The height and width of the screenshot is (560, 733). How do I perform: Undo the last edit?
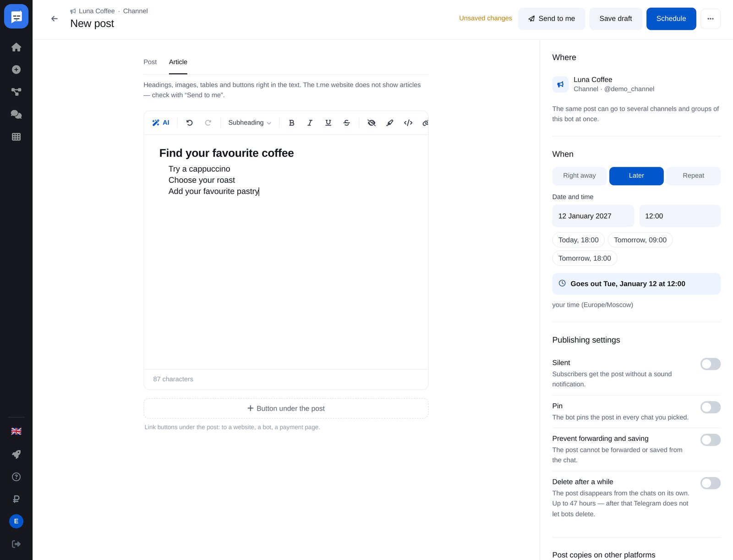tap(190, 123)
